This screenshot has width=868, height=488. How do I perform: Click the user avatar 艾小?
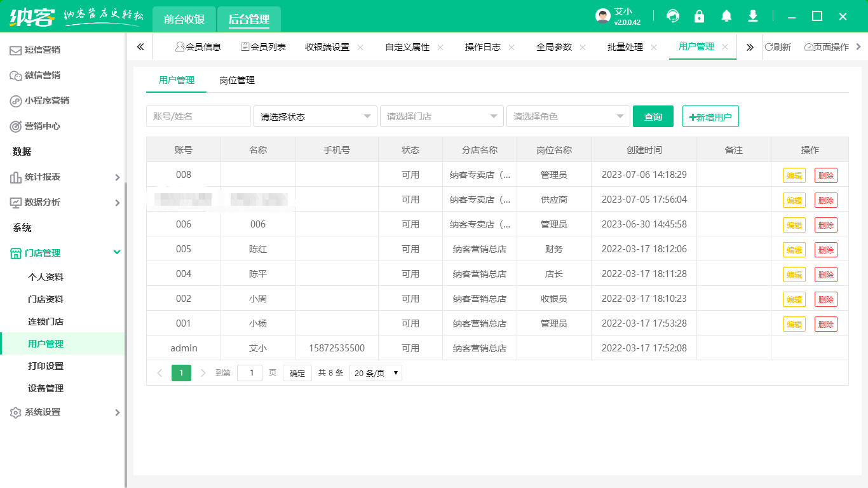[x=603, y=17]
